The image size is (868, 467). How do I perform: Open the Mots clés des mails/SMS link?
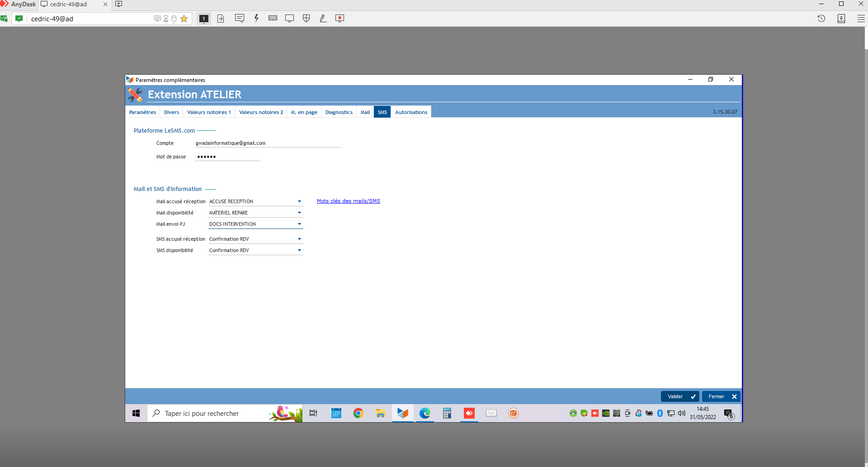pos(348,201)
